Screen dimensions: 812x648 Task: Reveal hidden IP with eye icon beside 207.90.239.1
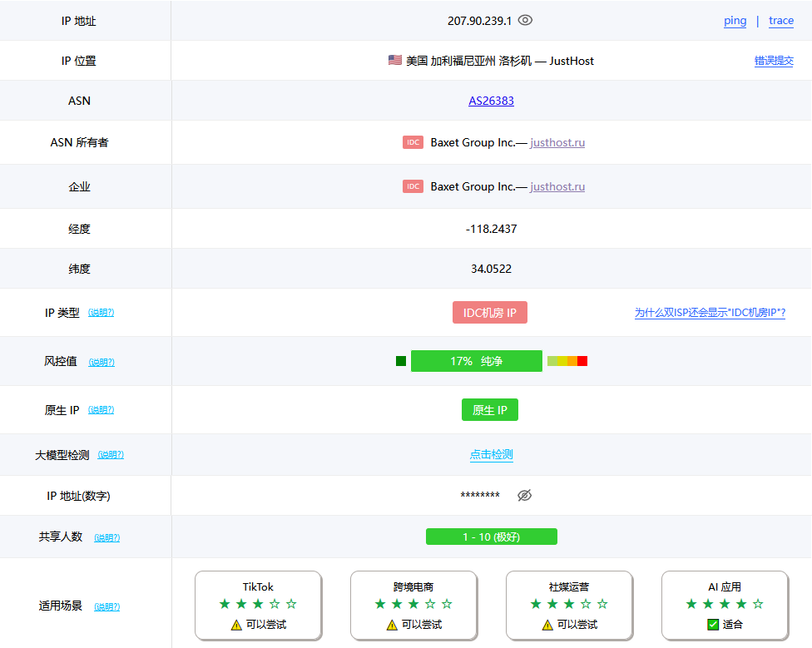click(525, 20)
